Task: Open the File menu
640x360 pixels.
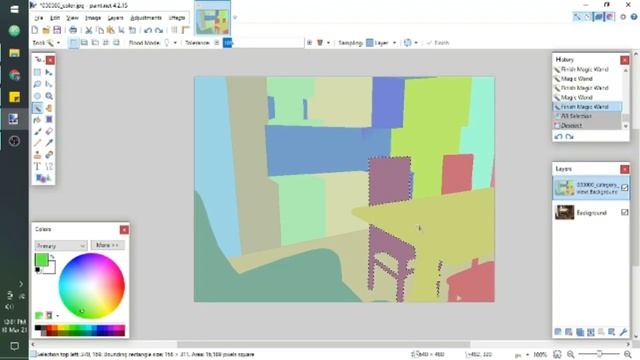Action: (39, 18)
